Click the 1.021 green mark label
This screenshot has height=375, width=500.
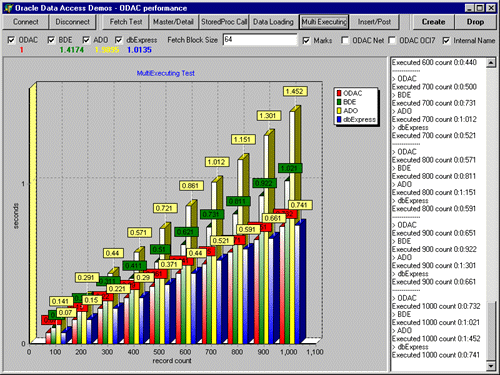[290, 168]
